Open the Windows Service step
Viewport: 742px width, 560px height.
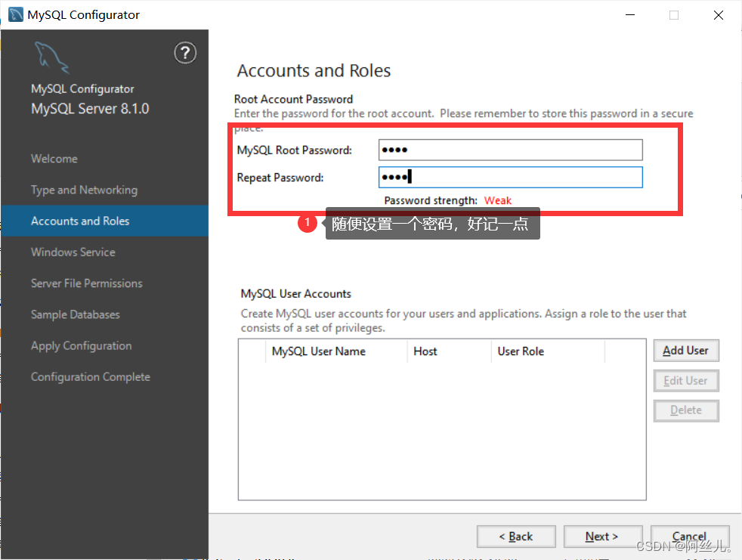click(73, 252)
